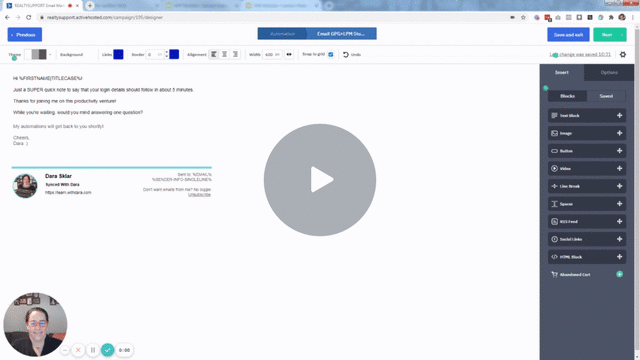Click the Save and exit button
The width and height of the screenshot is (640, 360).
(x=568, y=35)
